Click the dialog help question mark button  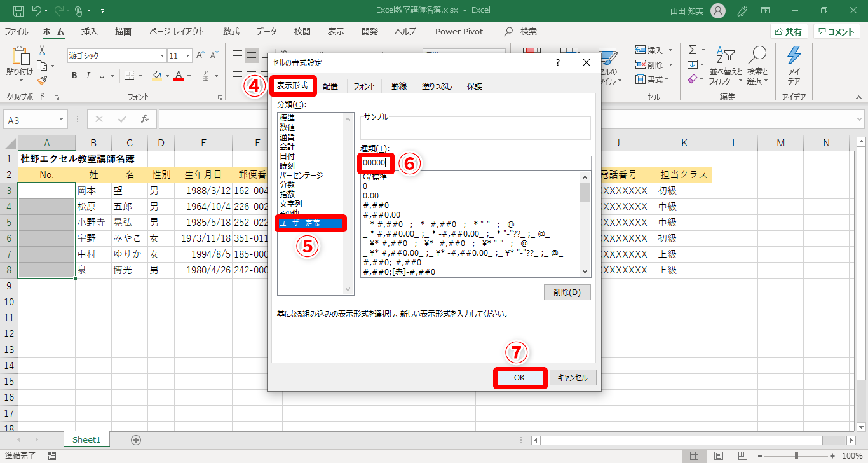558,62
